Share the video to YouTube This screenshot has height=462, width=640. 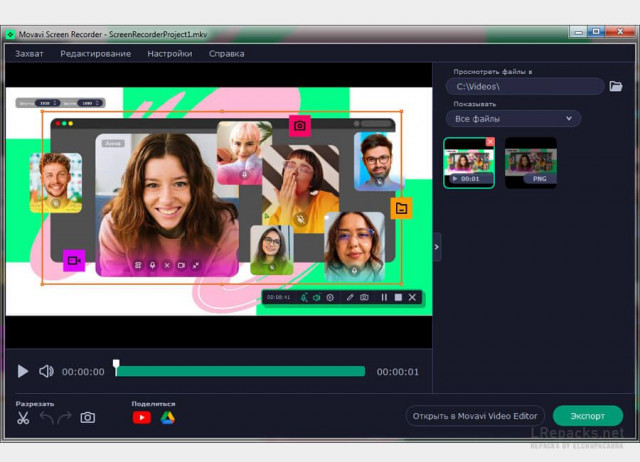click(141, 418)
